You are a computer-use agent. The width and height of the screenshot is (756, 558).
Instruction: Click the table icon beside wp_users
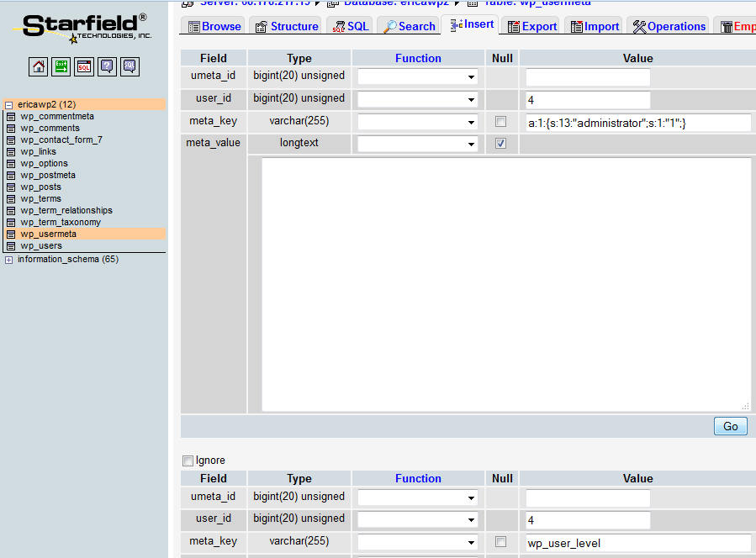click(11, 246)
